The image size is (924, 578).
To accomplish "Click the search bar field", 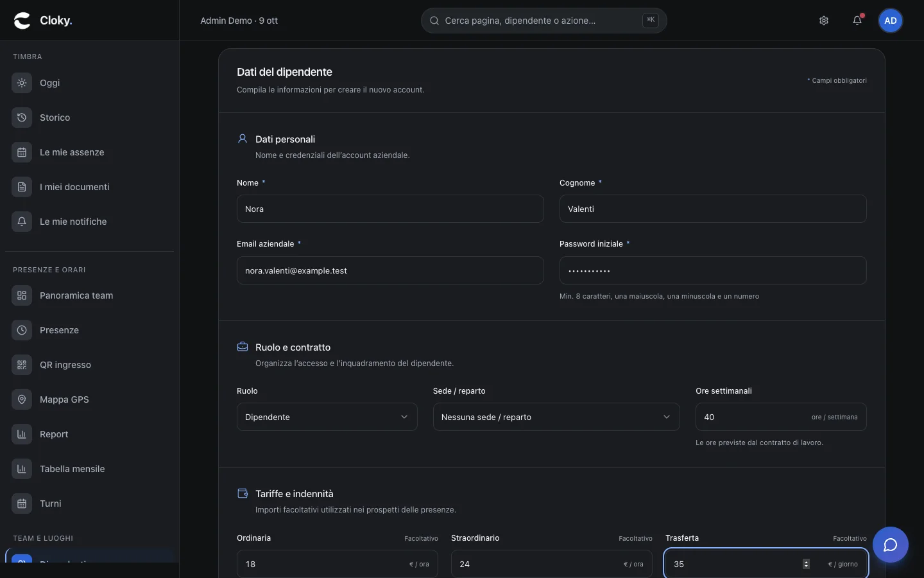I will 544,21.
